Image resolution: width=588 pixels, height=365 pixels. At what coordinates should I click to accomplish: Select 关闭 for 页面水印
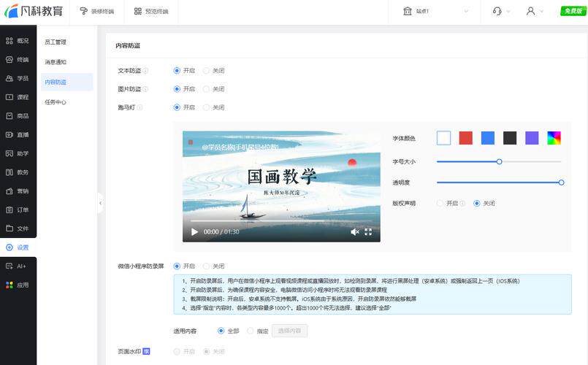[206, 352]
